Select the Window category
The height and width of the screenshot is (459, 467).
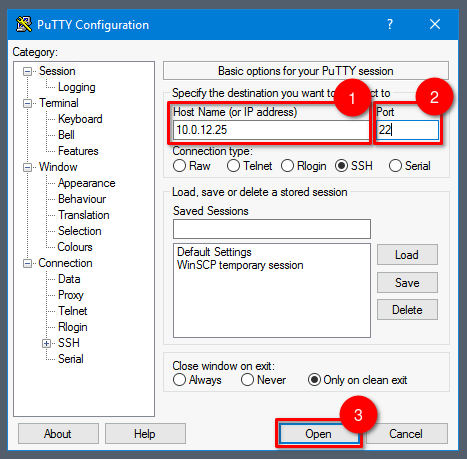click(58, 167)
